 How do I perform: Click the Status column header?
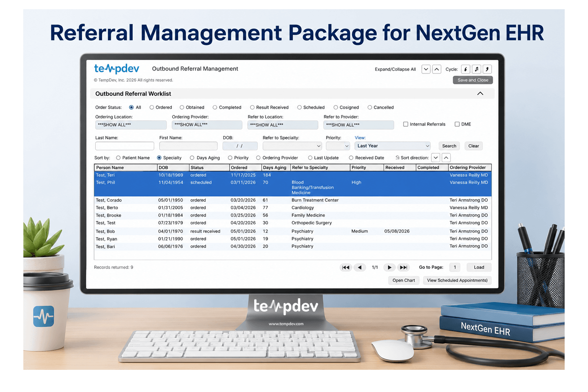click(x=209, y=168)
